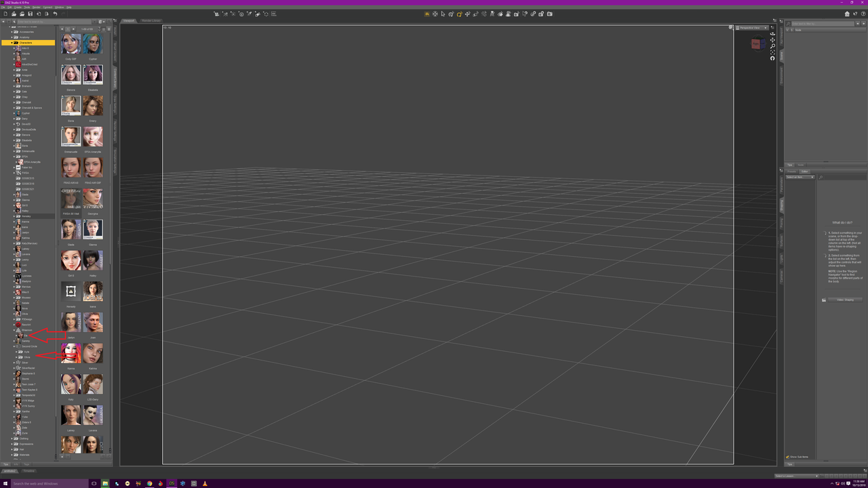Expand the Anatomy folder tree arrow
This screenshot has height=488, width=868.
point(12,37)
